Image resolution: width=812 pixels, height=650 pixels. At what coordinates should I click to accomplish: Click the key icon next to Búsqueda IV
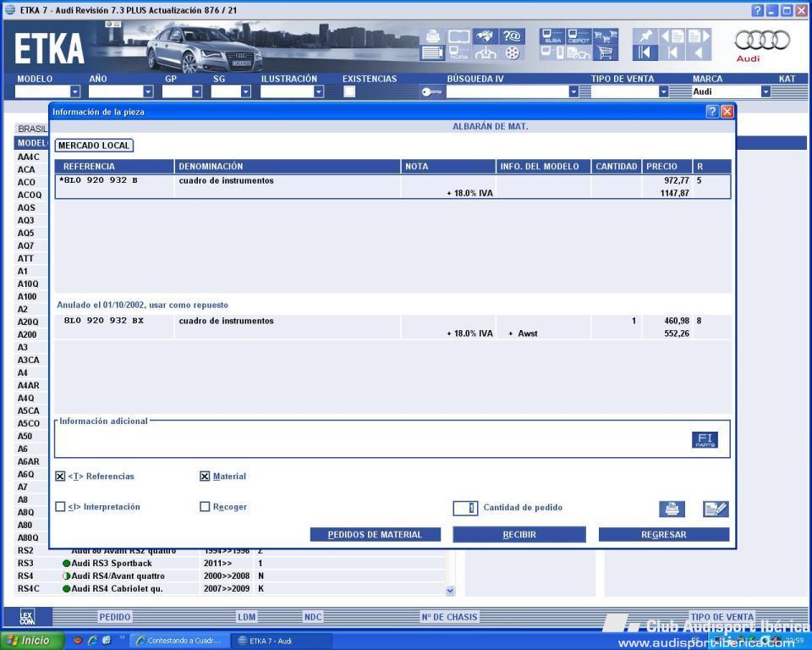point(431,92)
